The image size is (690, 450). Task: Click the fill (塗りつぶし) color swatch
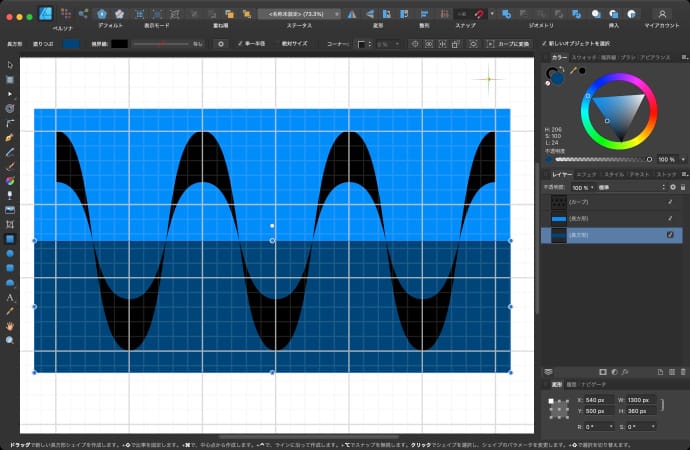[x=72, y=44]
